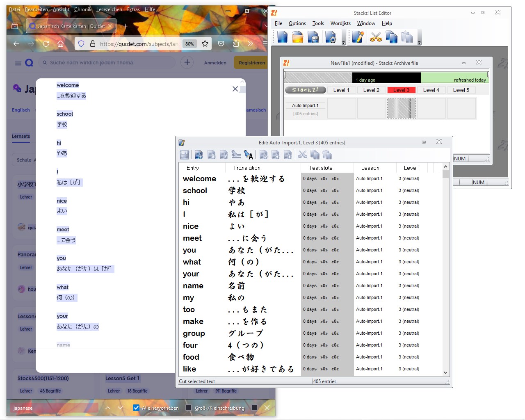
Task: Select the Auto-Import.1 lesson label
Action: tap(305, 105)
